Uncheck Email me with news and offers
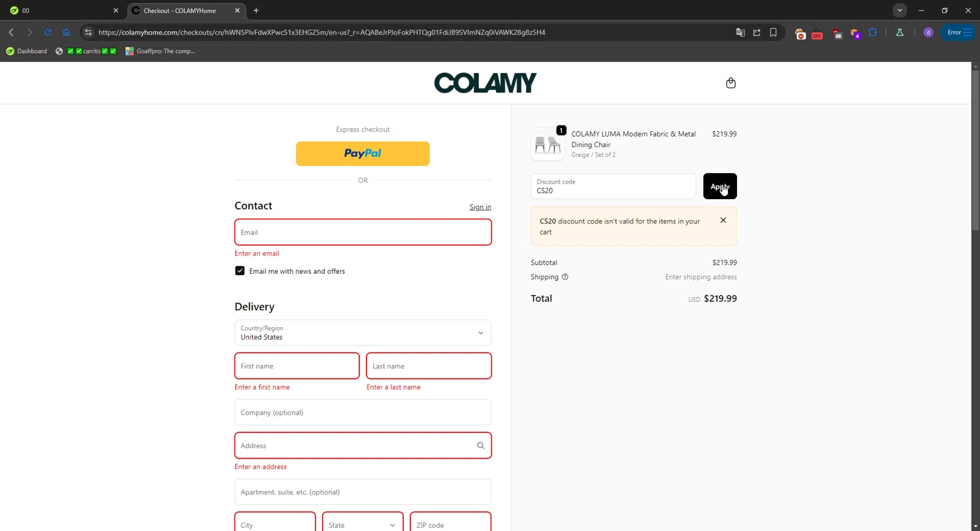Image resolution: width=980 pixels, height=531 pixels. [x=240, y=270]
